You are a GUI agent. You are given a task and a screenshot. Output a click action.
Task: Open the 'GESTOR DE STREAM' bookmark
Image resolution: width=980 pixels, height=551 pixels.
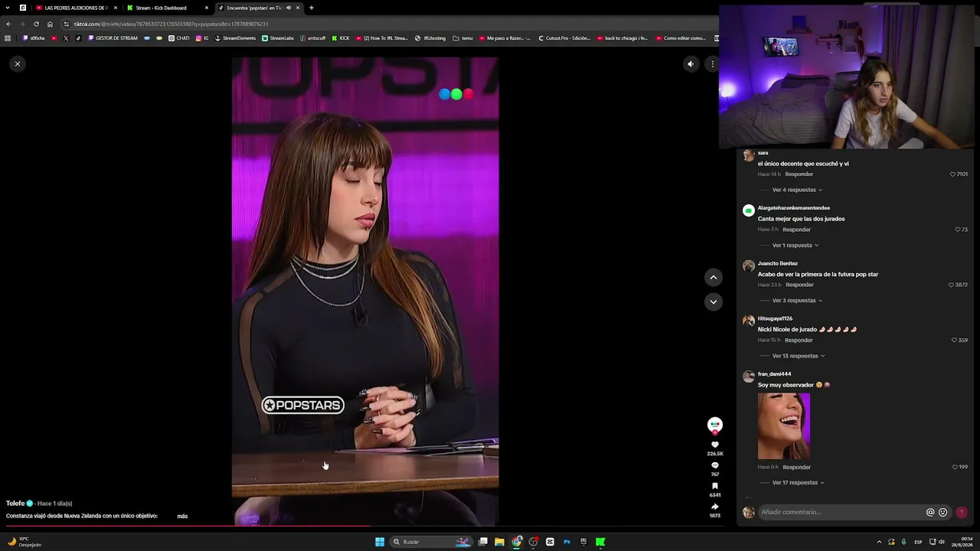pyautogui.click(x=113, y=38)
